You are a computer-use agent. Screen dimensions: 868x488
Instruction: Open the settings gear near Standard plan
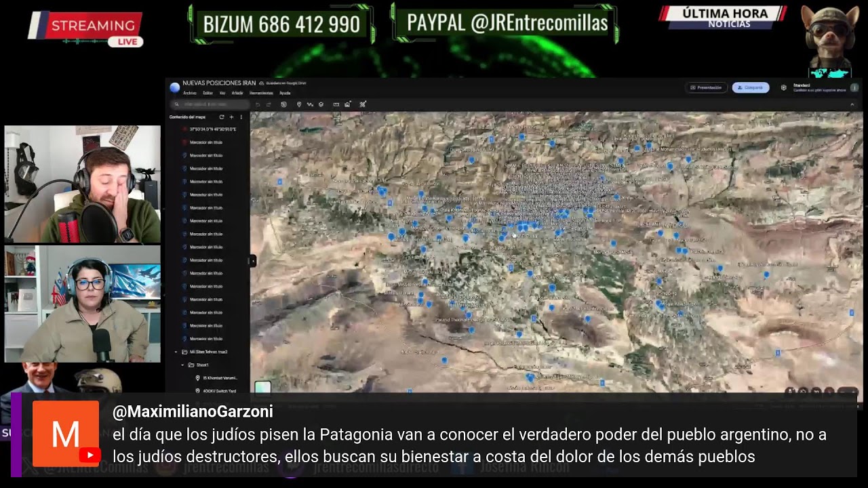783,87
